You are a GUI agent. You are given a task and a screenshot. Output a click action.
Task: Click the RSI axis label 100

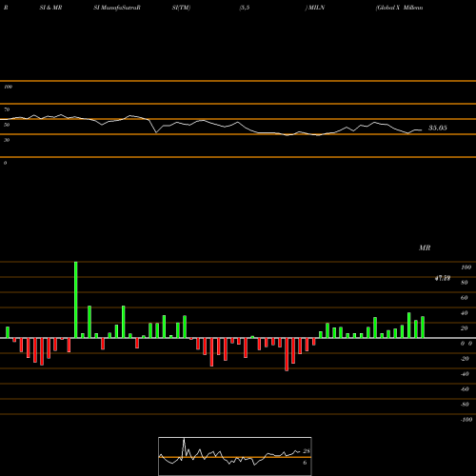(9, 87)
